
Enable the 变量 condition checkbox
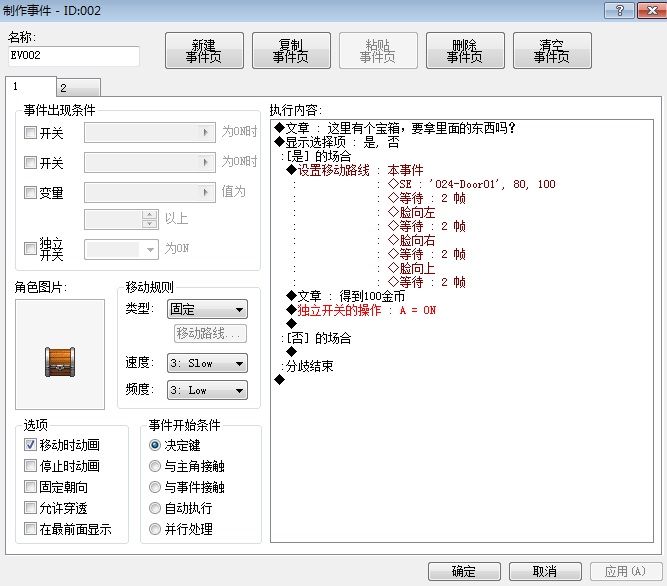pyautogui.click(x=30, y=192)
